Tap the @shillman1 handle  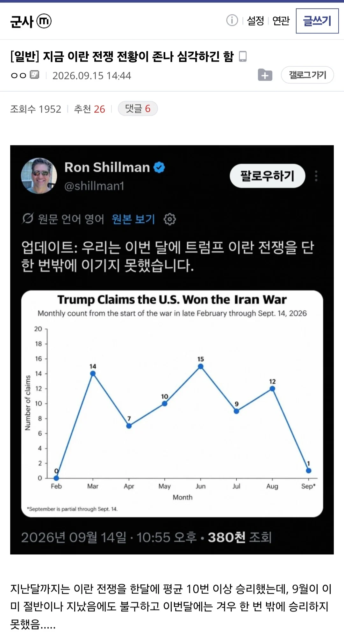(x=94, y=186)
